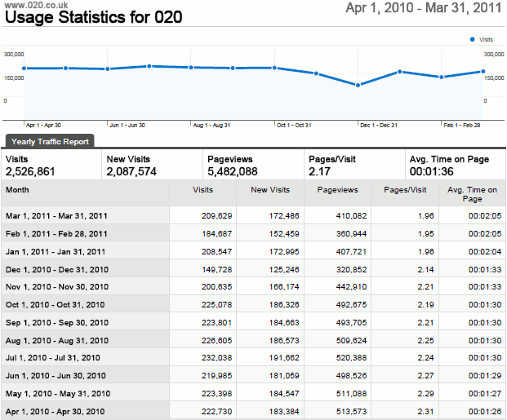
Task: Click the total Pageviews value 5,482,088
Action: click(x=233, y=171)
